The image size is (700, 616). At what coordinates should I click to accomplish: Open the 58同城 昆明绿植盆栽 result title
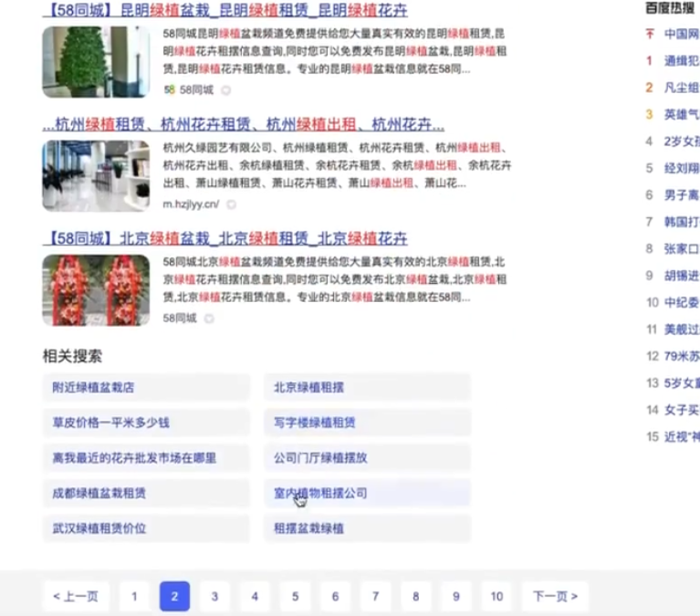pos(225,10)
